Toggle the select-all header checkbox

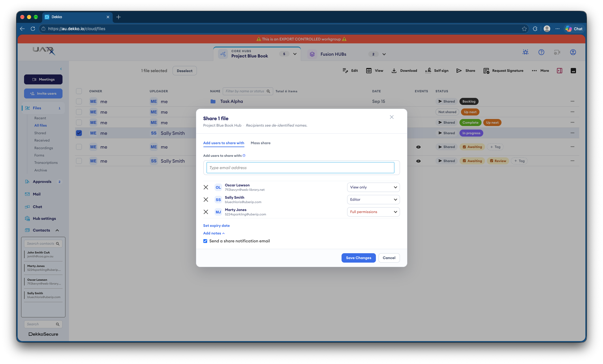pos(79,91)
